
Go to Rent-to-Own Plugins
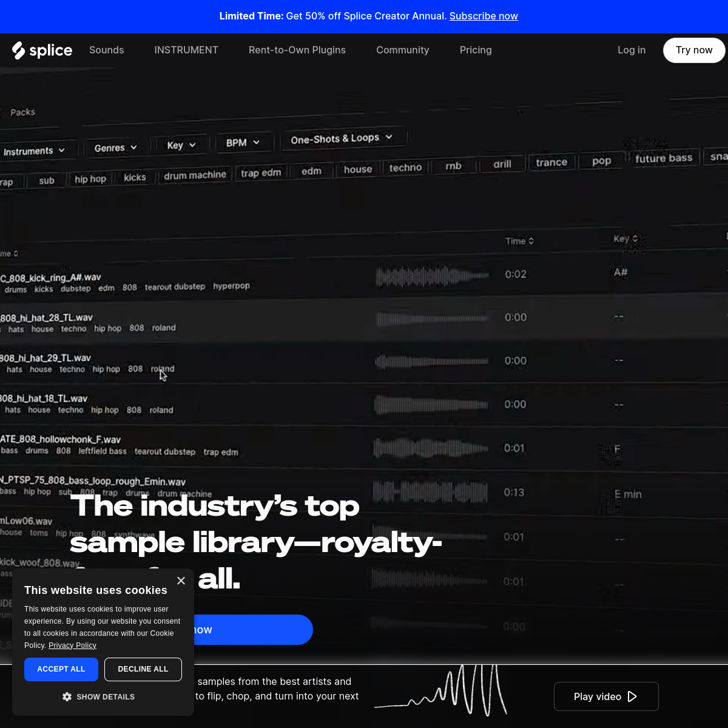[297, 50]
